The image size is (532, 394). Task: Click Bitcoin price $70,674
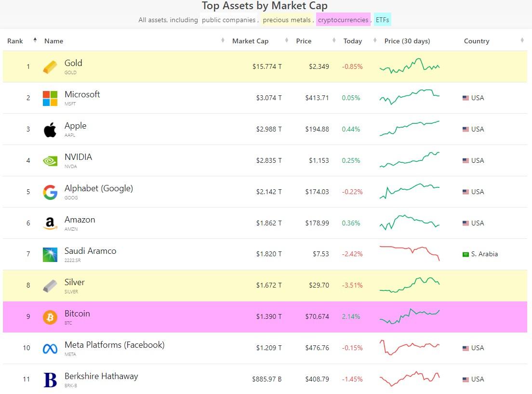click(317, 316)
